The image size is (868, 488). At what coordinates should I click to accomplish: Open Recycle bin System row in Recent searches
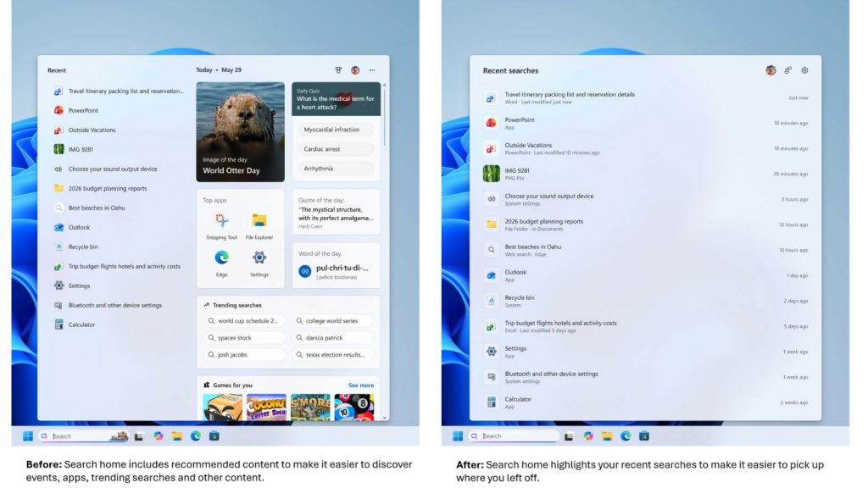pos(645,301)
